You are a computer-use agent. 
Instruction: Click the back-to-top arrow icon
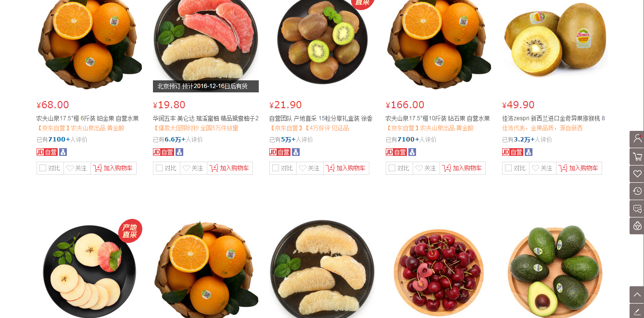coord(637,294)
